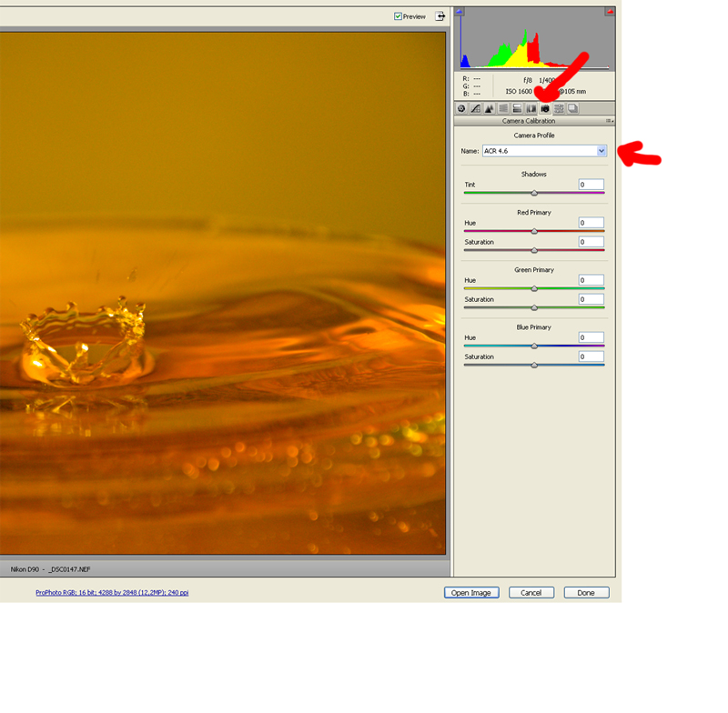
Task: Expand the Camera Profile Name dropdown
Action: click(602, 151)
